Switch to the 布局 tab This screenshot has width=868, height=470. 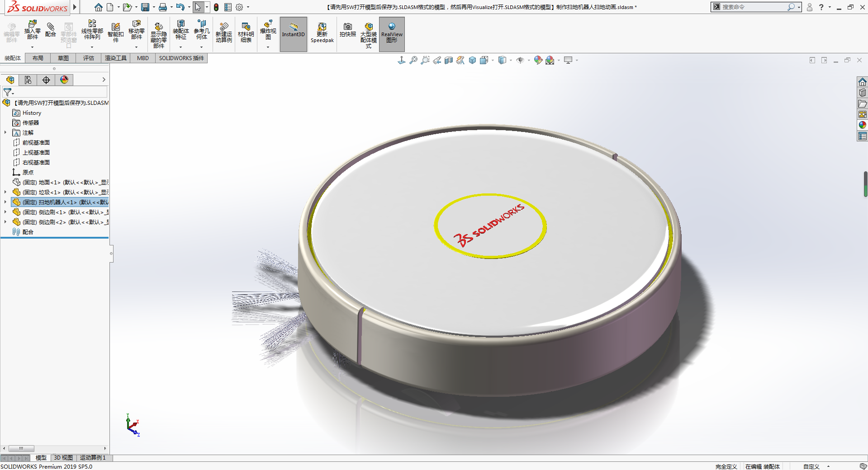coord(38,58)
